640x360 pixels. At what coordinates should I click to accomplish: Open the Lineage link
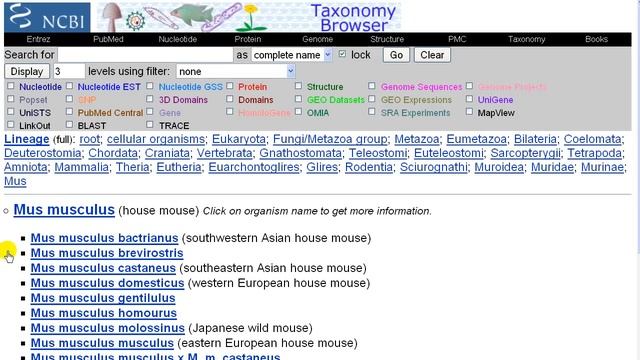click(27, 139)
